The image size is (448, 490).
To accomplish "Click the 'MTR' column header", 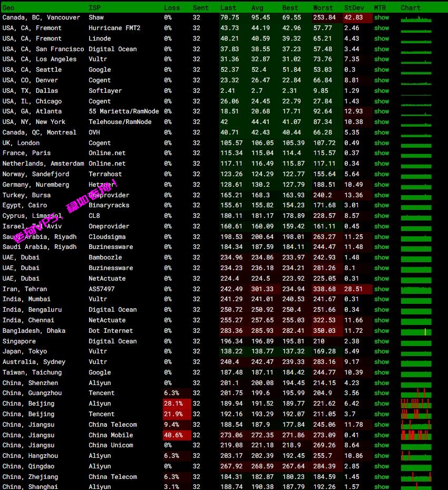I will coord(380,8).
